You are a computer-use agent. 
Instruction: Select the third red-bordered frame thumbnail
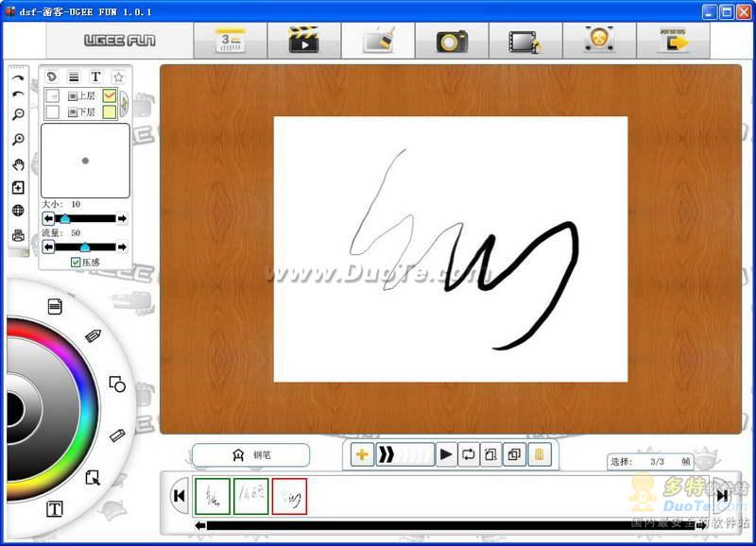click(x=289, y=496)
